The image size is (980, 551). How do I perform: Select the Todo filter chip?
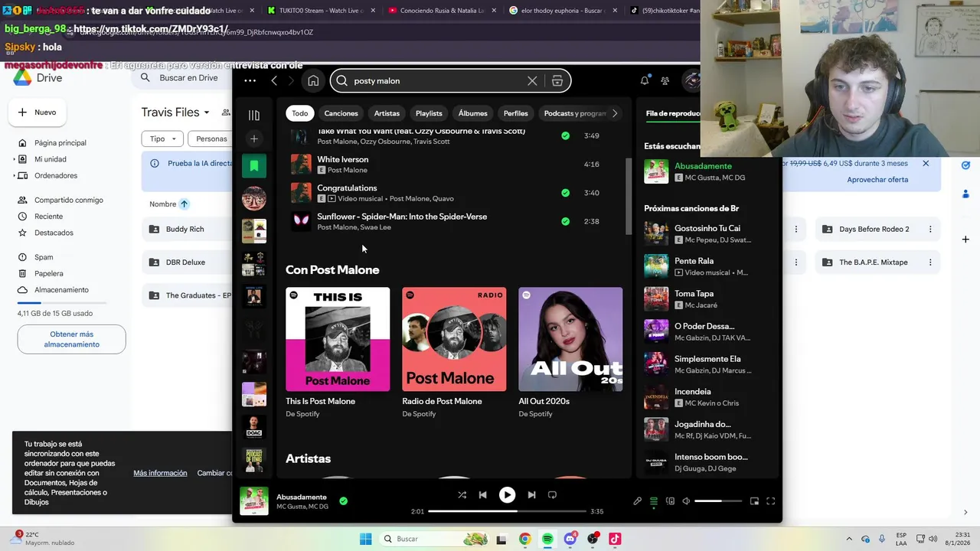pos(300,113)
